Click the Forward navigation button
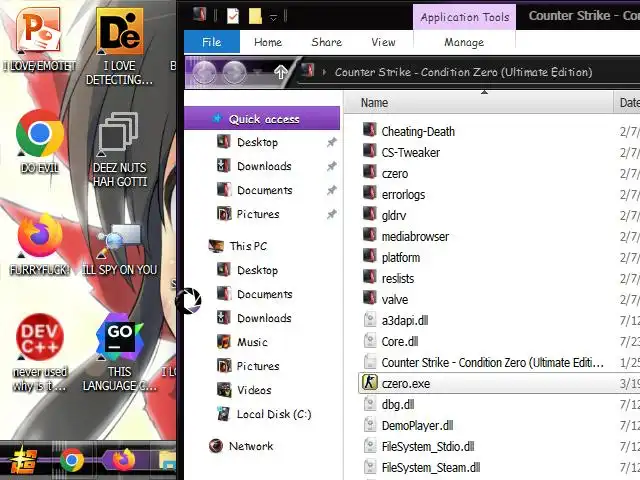Viewport: 640px width, 480px height. (x=234, y=73)
